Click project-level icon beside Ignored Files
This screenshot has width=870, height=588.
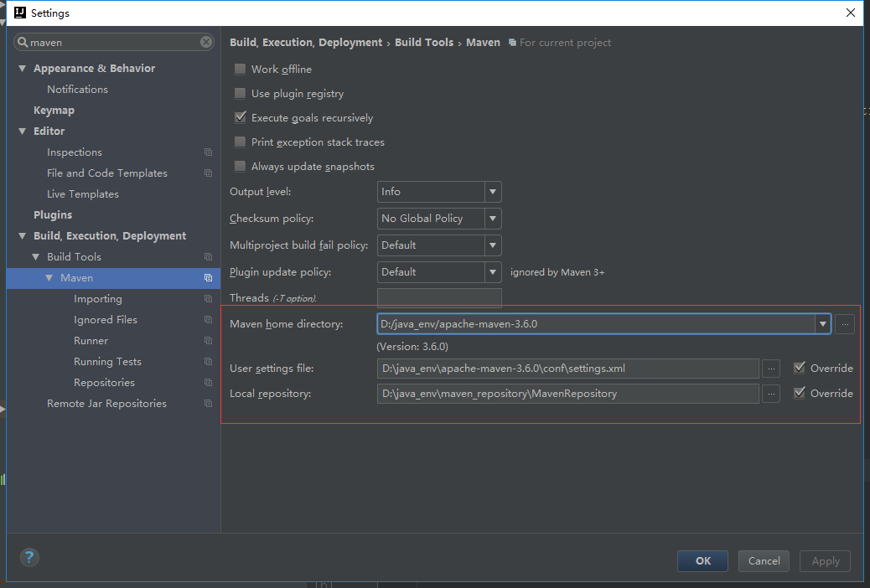pos(208,319)
